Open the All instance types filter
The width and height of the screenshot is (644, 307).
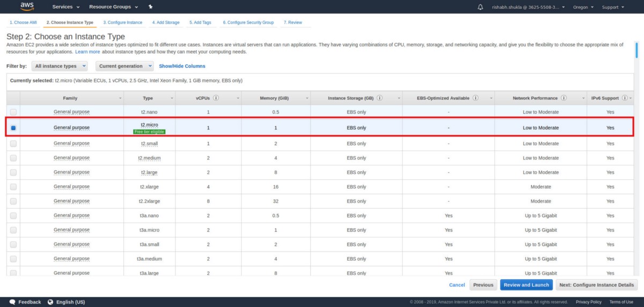pos(59,66)
